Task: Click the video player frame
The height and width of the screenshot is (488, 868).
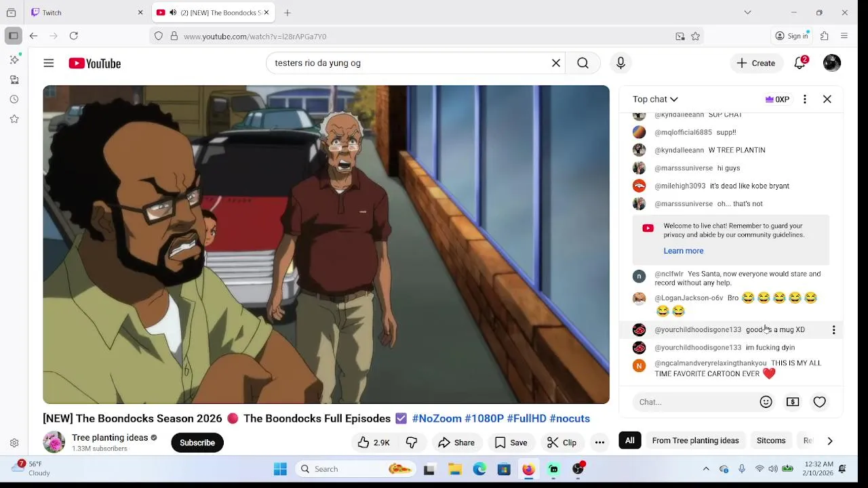Action: coord(326,245)
